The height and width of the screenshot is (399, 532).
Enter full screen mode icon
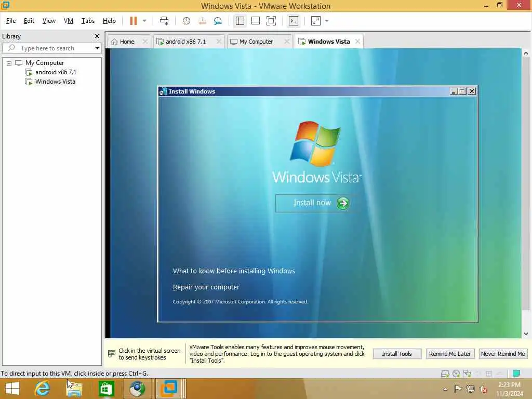[x=271, y=21]
